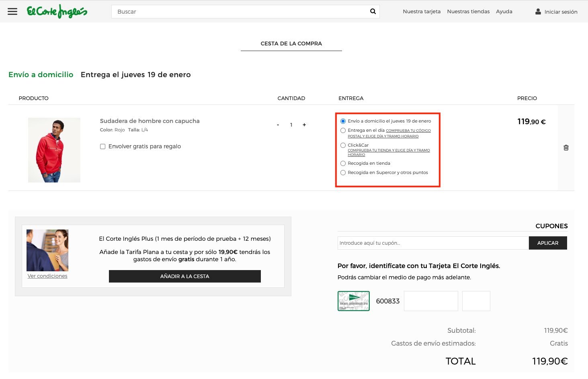Select Entrega en el día option
The height and width of the screenshot is (379, 588).
(x=343, y=130)
